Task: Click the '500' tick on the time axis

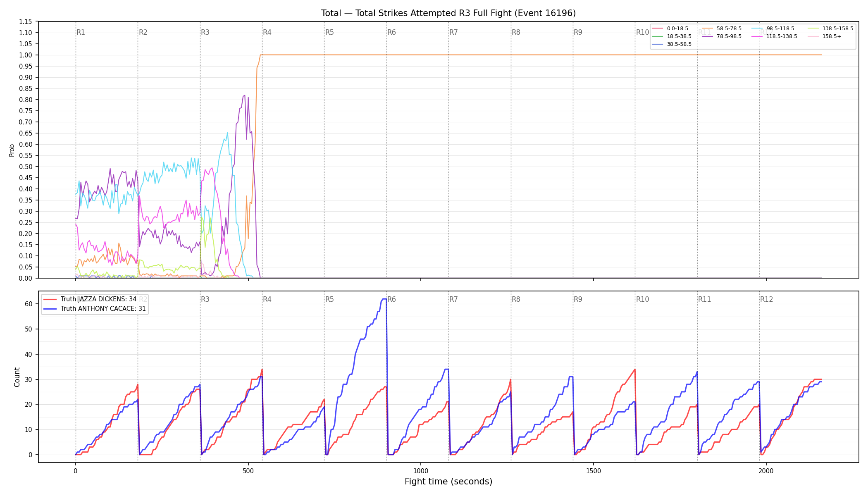Action: coord(248,471)
